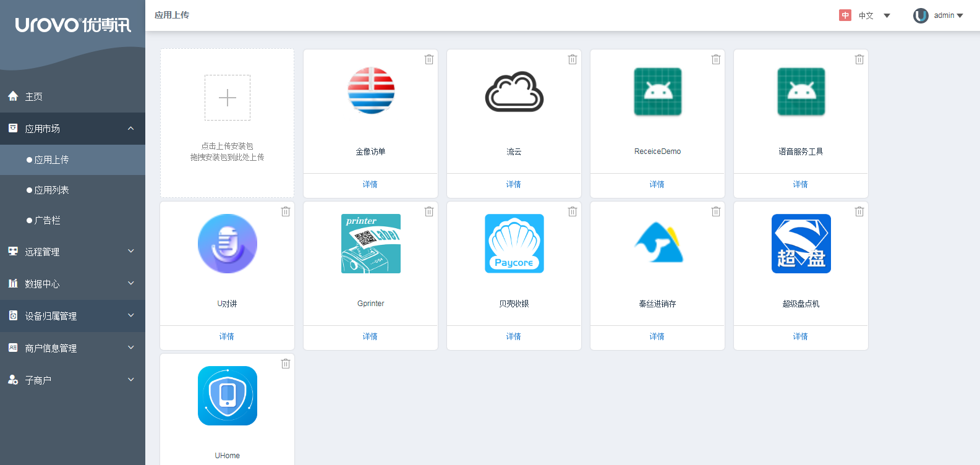980x465 pixels.
Task: Open 详情 for 流云
Action: point(514,184)
